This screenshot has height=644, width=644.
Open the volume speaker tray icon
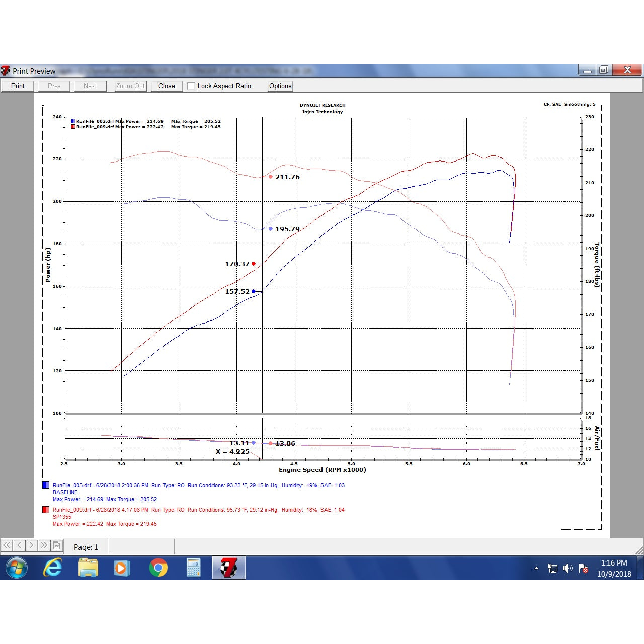click(568, 568)
